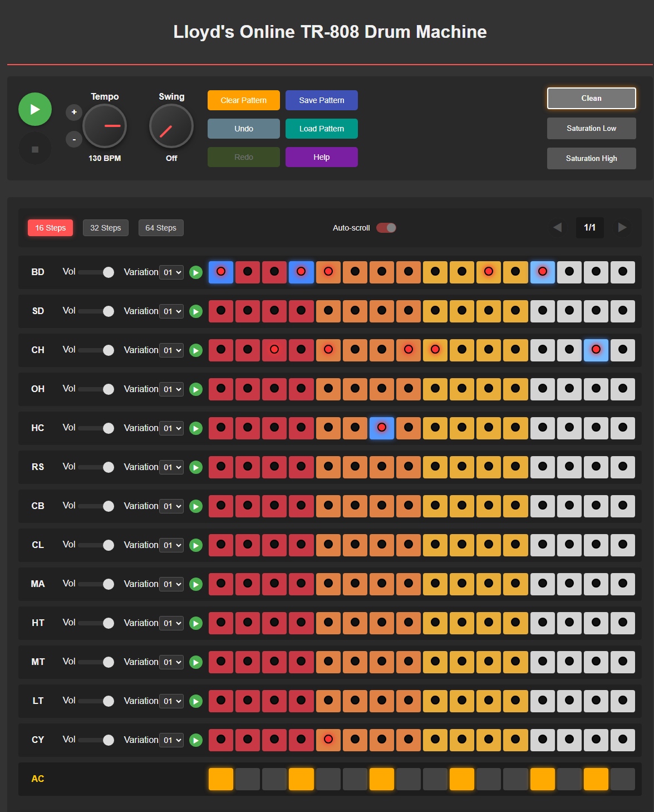Switch to 64 Steps pattern length
Screen dimensions: 654x812
click(x=161, y=228)
